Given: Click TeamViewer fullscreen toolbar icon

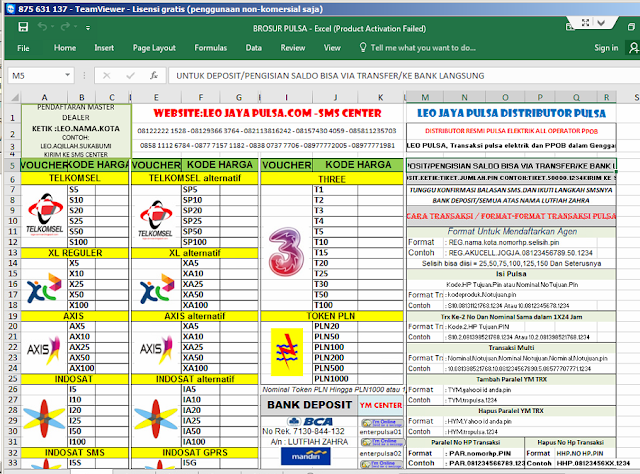Looking at the screenshot, I should [585, 23].
